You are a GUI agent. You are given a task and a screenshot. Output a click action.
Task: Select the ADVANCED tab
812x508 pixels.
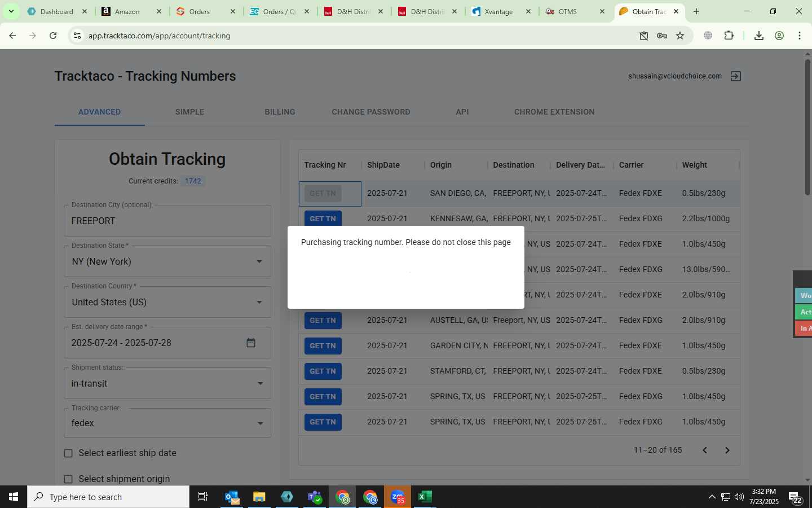(x=99, y=112)
